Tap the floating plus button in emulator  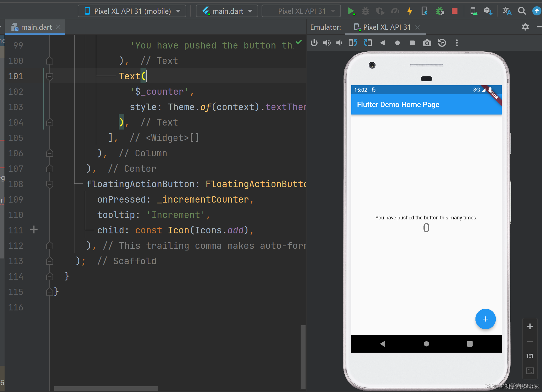[485, 319]
